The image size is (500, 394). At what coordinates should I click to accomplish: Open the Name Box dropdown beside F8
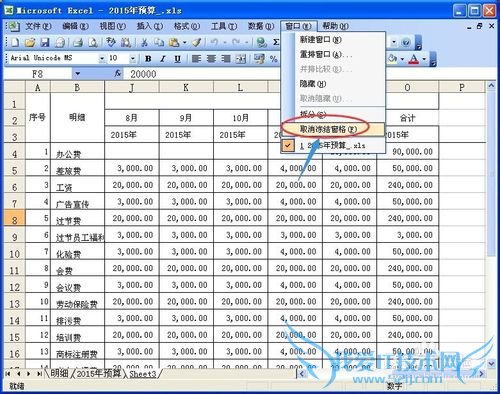tap(77, 74)
